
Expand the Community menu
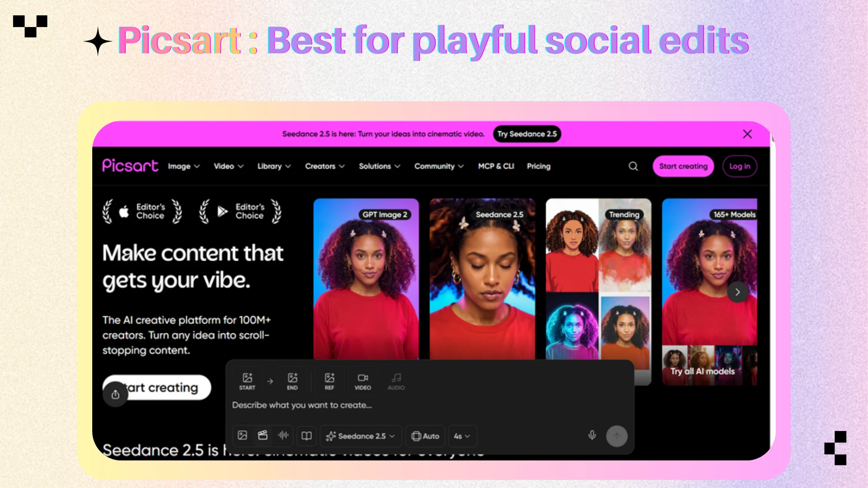[439, 166]
